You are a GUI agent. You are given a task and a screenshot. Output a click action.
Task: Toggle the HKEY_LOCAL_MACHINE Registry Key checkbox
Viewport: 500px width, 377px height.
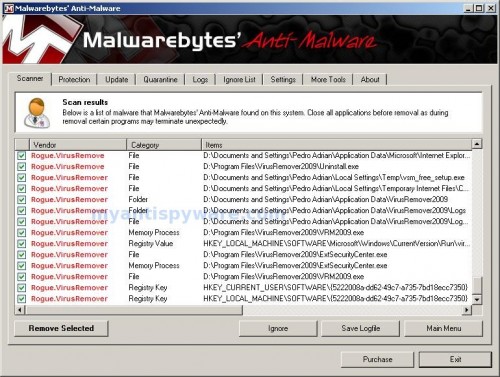[x=22, y=299]
